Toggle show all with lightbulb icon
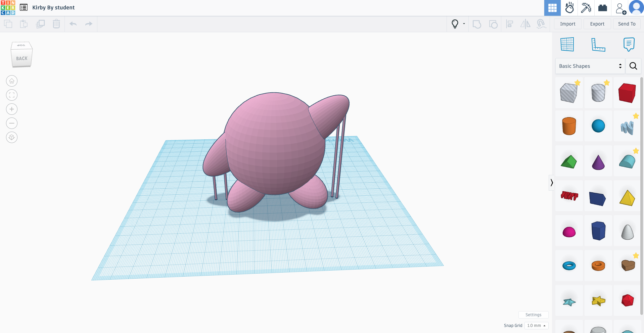This screenshot has width=644, height=333. (x=455, y=24)
